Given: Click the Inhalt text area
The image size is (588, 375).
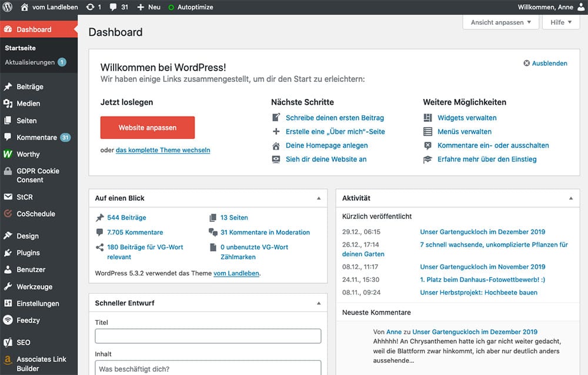Looking at the screenshot, I should click(x=208, y=368).
